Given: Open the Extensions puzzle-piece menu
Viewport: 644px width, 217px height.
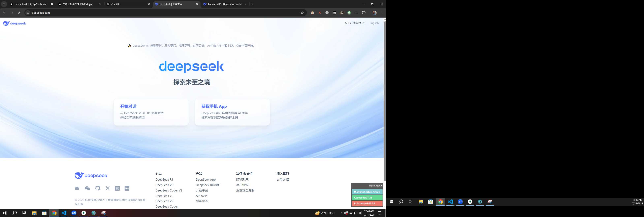Looking at the screenshot, I should 364,13.
